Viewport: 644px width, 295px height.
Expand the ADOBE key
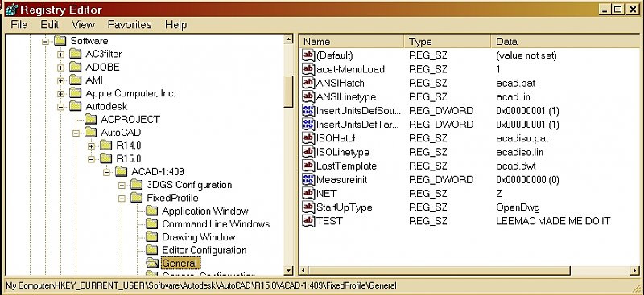[x=61, y=68]
